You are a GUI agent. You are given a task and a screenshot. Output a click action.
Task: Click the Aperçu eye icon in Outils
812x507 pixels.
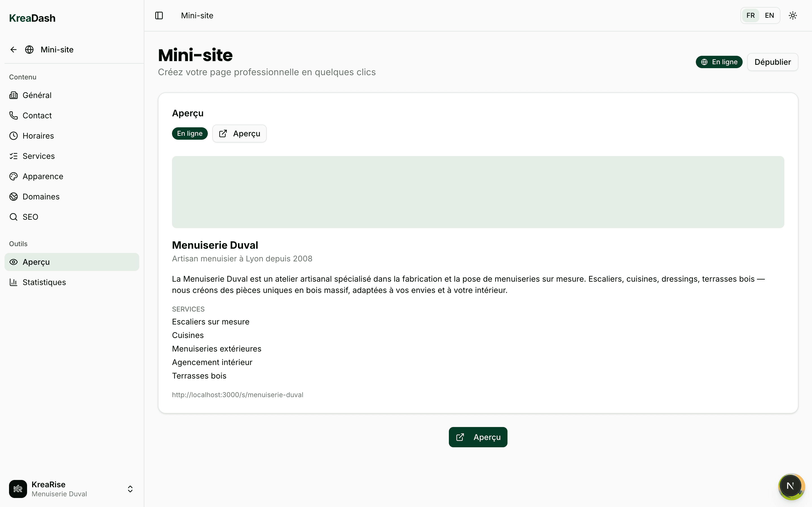14,262
